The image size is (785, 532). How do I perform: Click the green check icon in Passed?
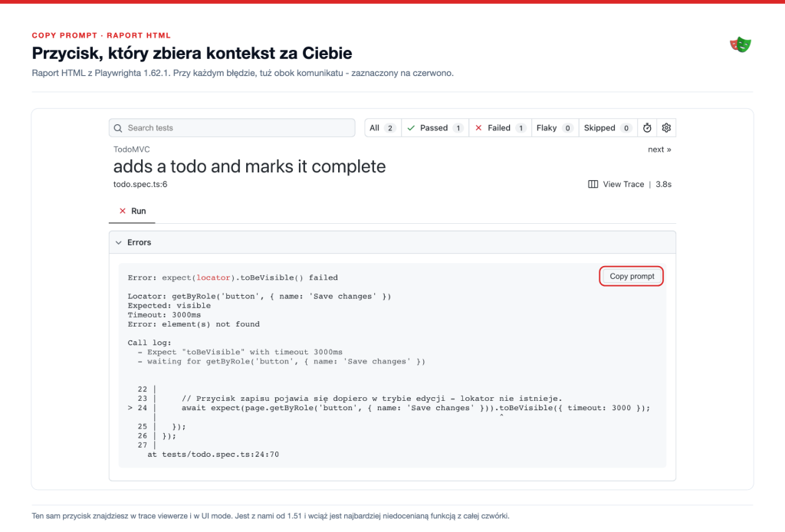[x=411, y=128]
